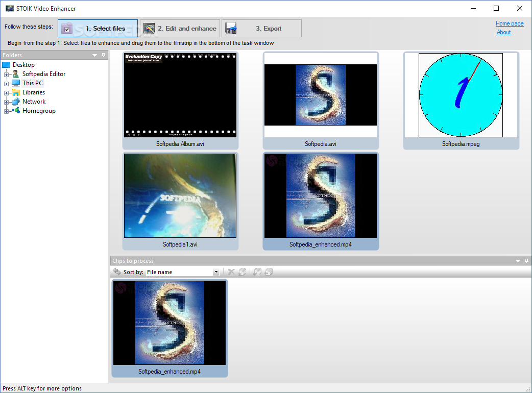Screen dimensions: 532x393
Task: Click file name label Softpedia Album.avi
Action: click(180, 144)
